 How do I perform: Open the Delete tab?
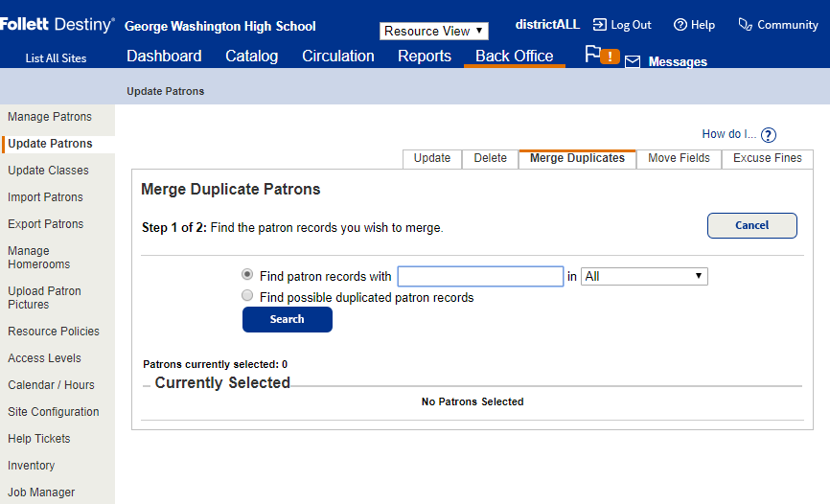[490, 158]
